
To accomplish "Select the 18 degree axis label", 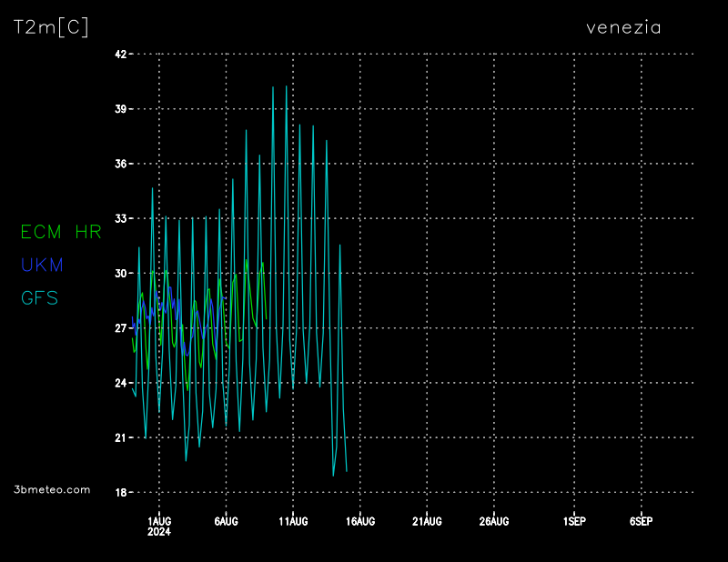I will 120,492.
